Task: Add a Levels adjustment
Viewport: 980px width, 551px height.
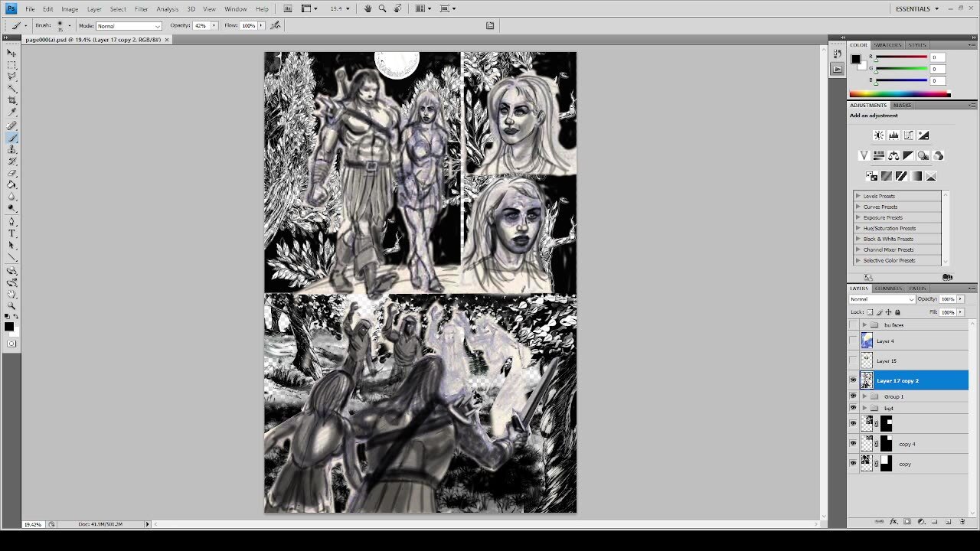Action: tap(893, 135)
